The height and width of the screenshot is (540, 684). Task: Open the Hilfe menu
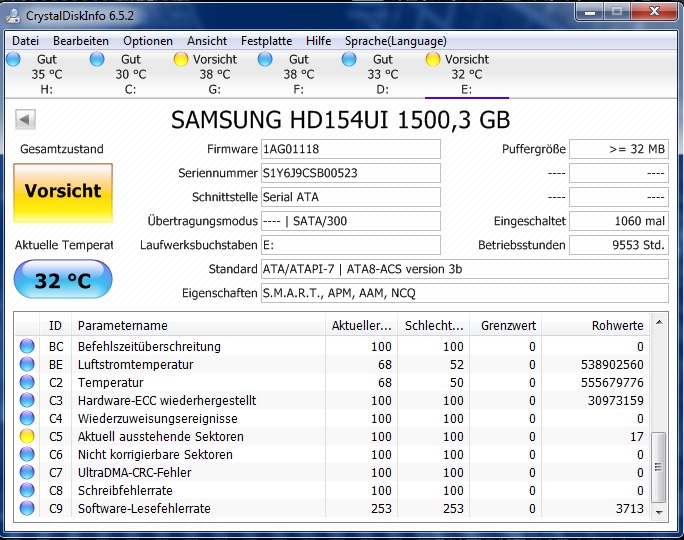pos(318,41)
